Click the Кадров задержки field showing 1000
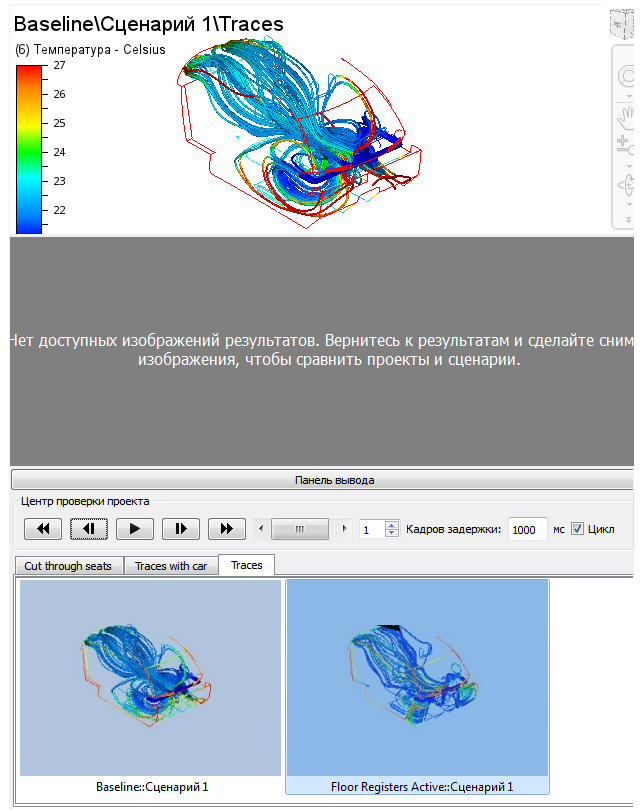Viewport: 644px width, 810px height. [527, 529]
